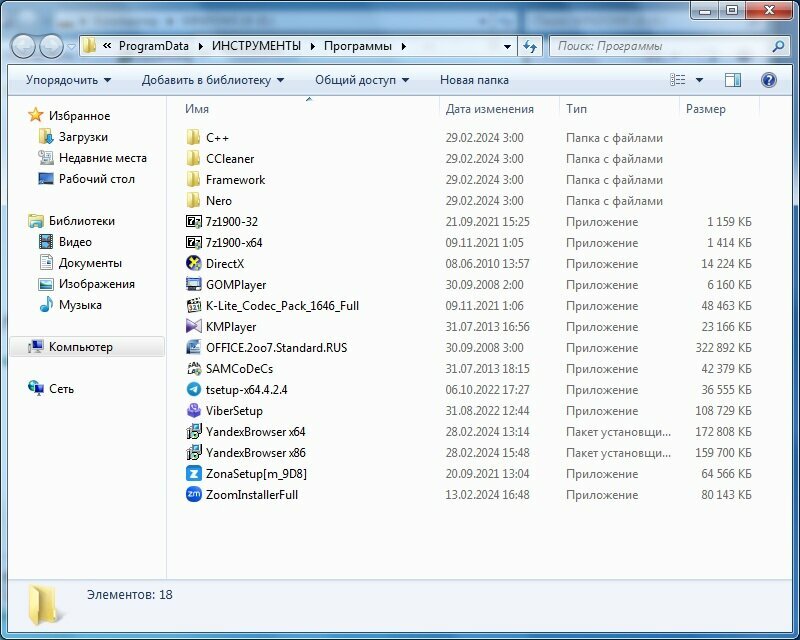Go back with the Back arrow button
Viewport: 800px width, 640px height.
point(23,46)
